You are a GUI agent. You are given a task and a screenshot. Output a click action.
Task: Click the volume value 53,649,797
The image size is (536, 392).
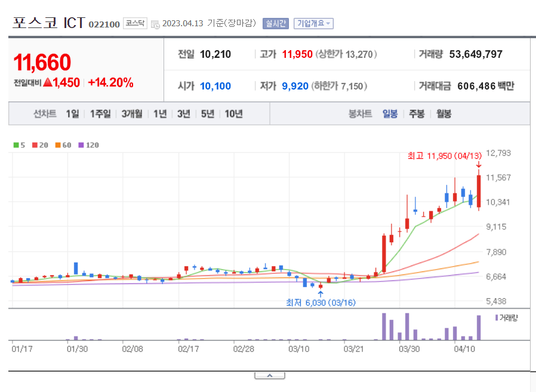point(476,54)
